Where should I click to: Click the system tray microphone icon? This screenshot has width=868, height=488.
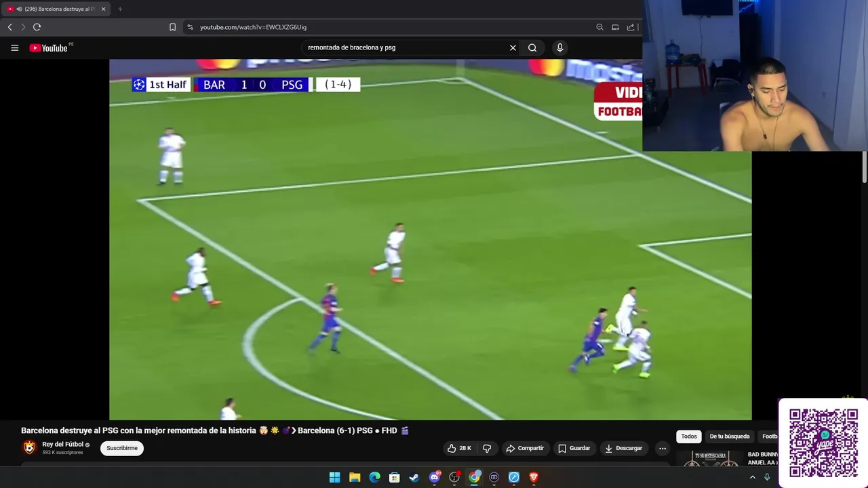[x=767, y=477]
